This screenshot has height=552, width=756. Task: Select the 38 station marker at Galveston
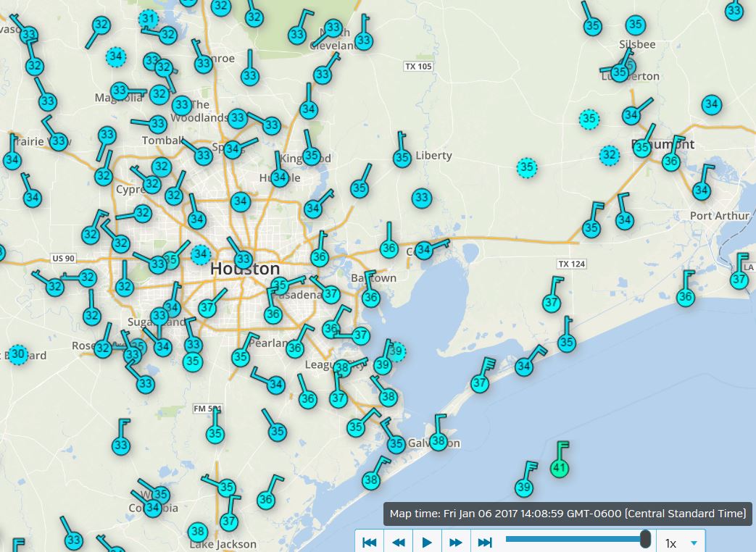click(x=438, y=440)
